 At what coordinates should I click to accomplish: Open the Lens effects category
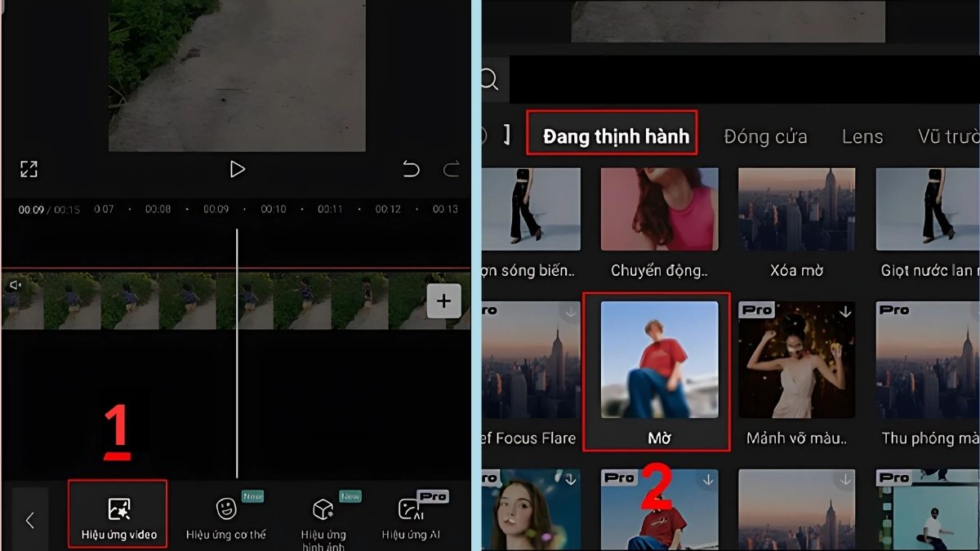[862, 136]
